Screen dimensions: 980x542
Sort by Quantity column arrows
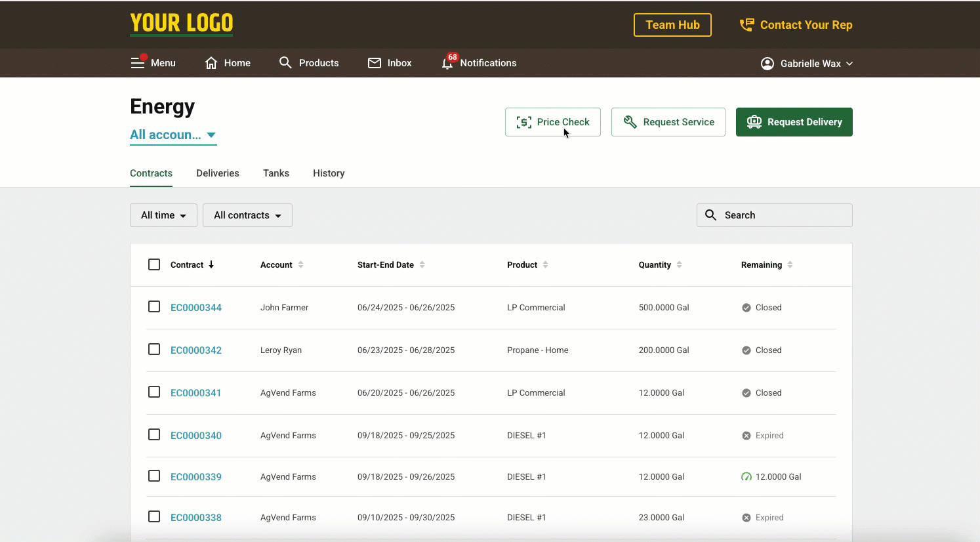point(679,264)
